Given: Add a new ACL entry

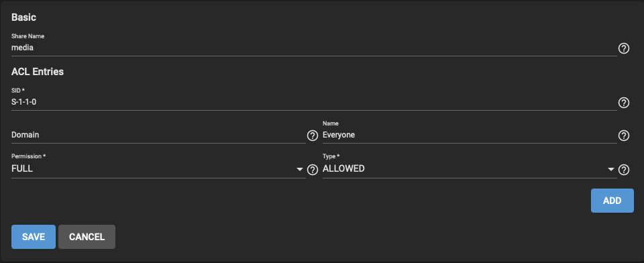Looking at the screenshot, I should pyautogui.click(x=612, y=201).
